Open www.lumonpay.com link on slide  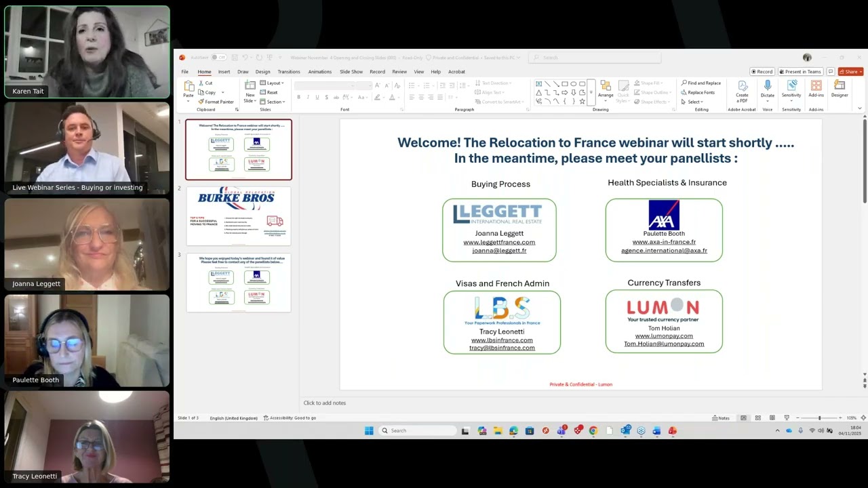(664, 335)
